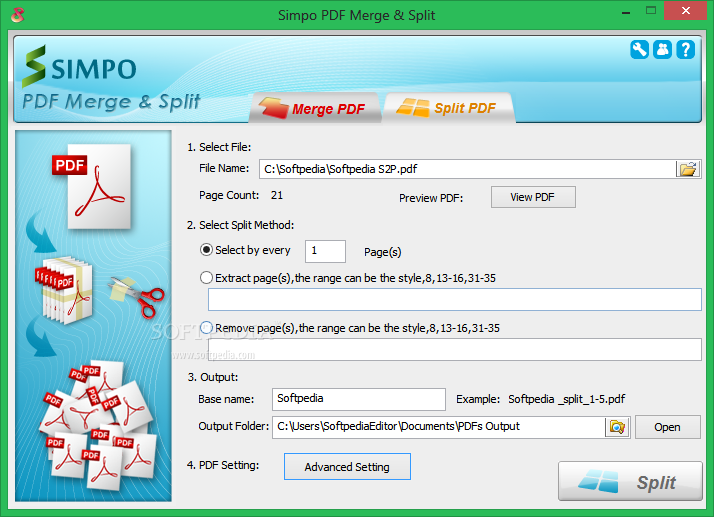Click the pages-per-split number field

coord(325,251)
